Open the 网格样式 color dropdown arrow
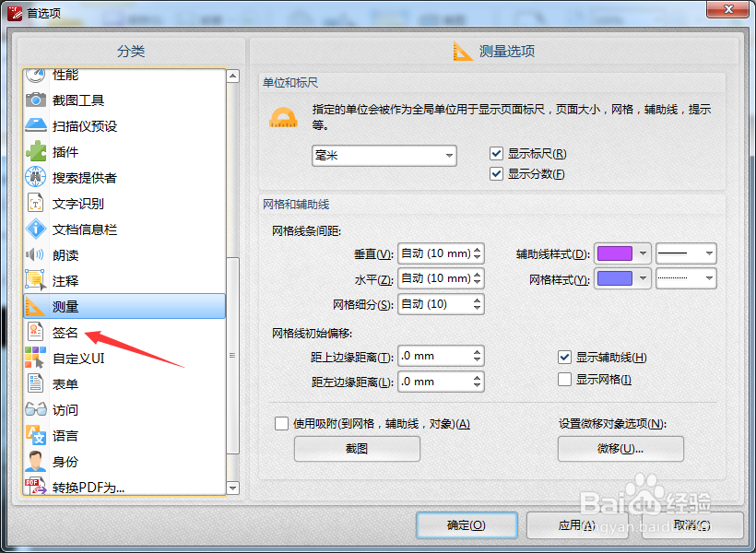Viewport: 756px width, 553px height. click(643, 278)
